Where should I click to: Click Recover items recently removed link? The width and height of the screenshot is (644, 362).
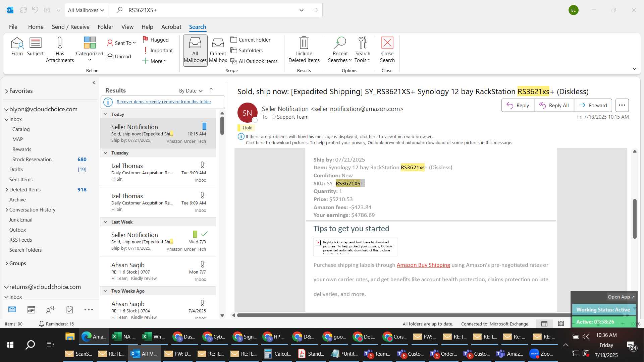click(x=164, y=102)
